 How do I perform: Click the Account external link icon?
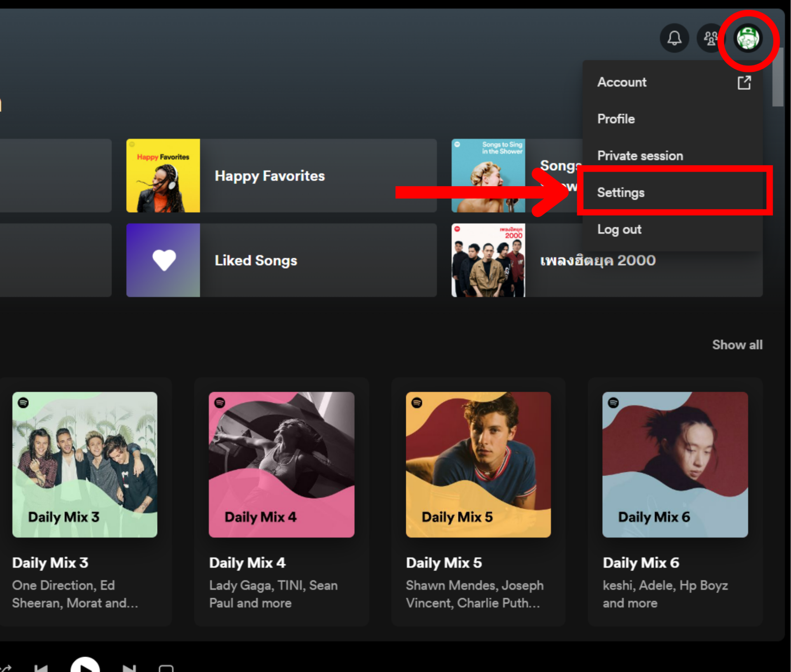[x=744, y=82]
